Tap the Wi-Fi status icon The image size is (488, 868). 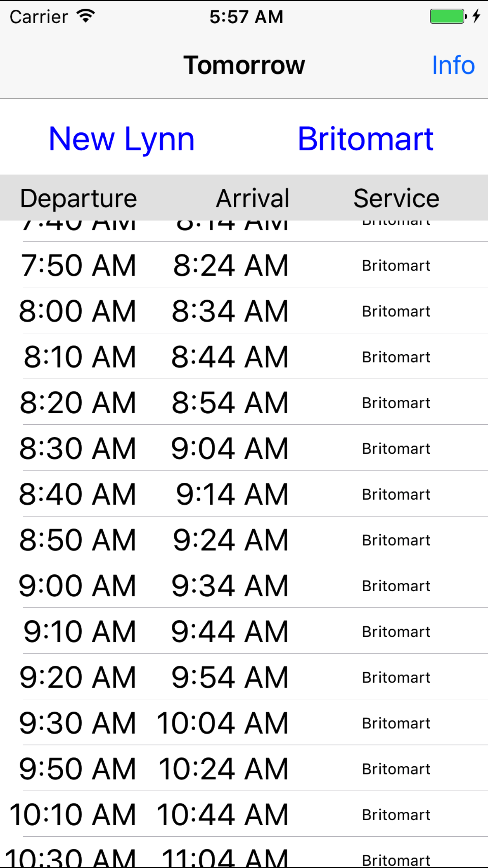pyautogui.click(x=86, y=17)
